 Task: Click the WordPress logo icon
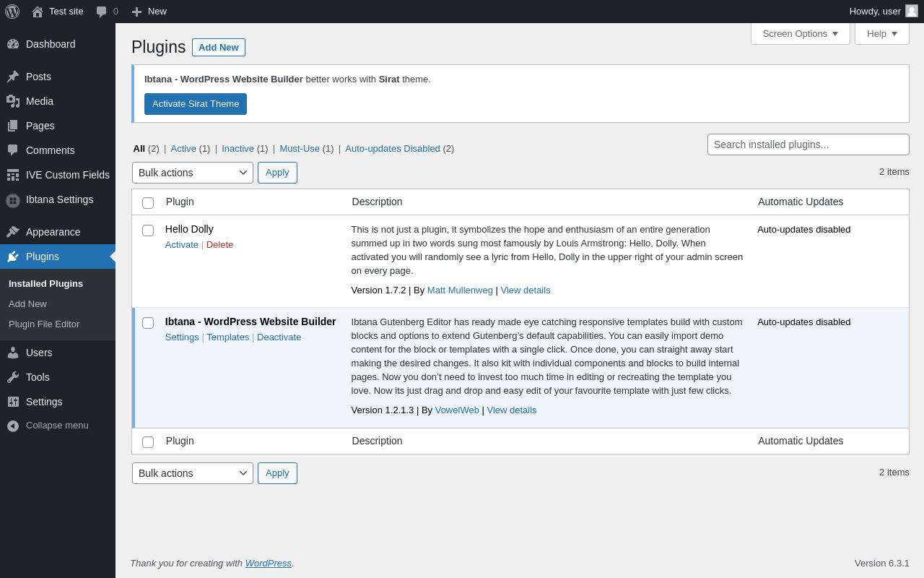click(x=12, y=12)
